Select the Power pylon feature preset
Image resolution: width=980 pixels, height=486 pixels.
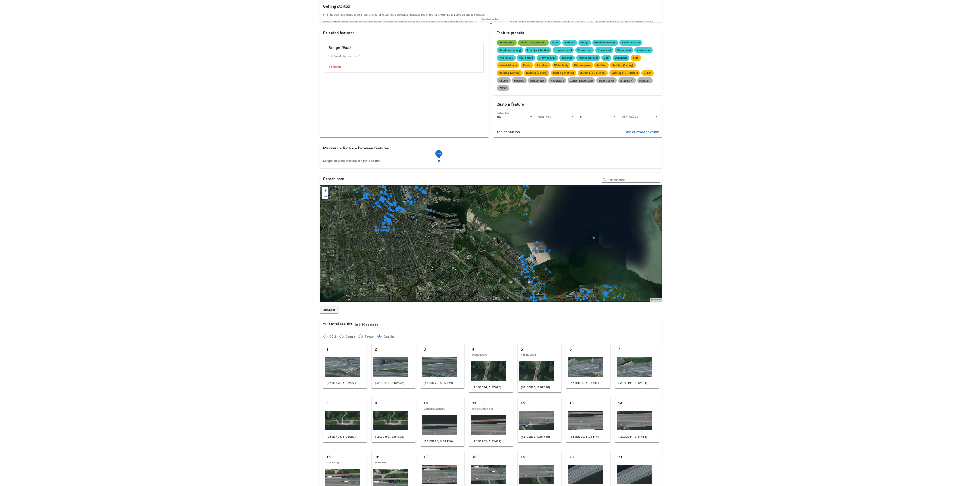click(507, 43)
